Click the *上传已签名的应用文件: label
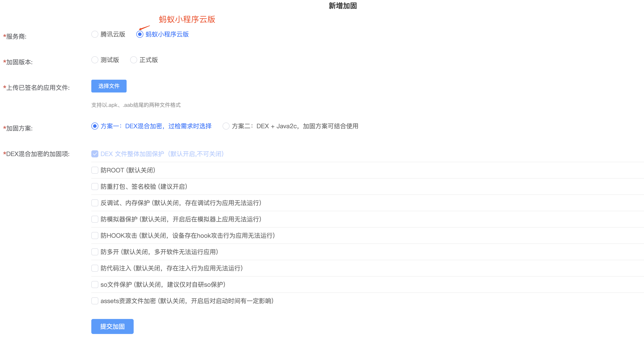Viewport: 644px width, 347px height. [x=36, y=88]
